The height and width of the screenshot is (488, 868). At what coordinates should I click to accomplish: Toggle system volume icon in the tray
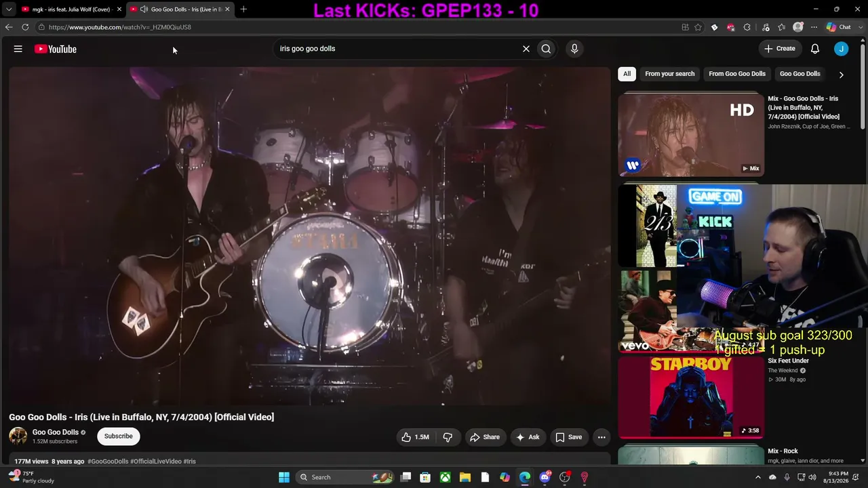pos(812,477)
